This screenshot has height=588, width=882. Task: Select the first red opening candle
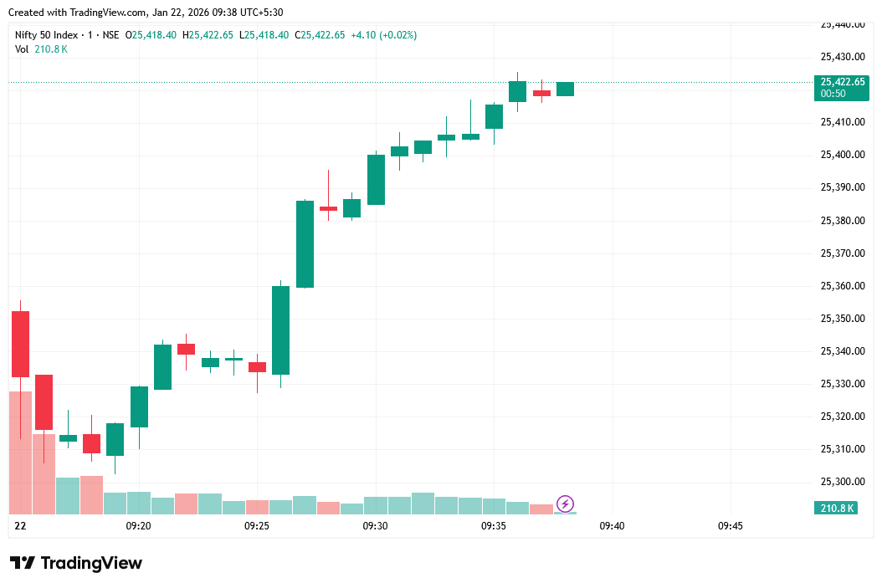[20, 344]
